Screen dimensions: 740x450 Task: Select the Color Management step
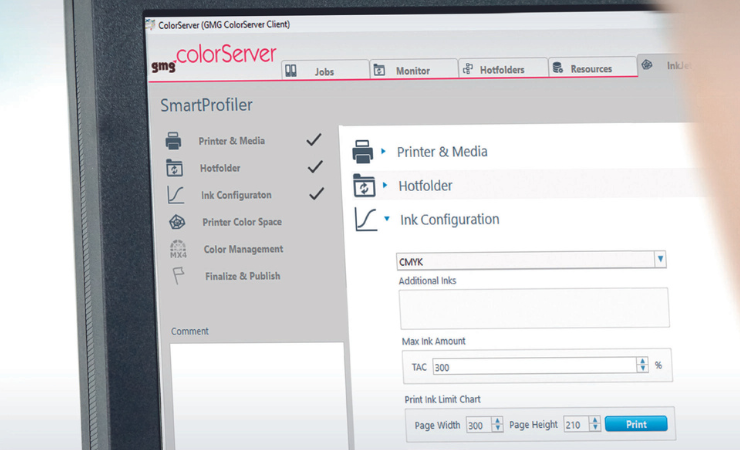click(244, 249)
